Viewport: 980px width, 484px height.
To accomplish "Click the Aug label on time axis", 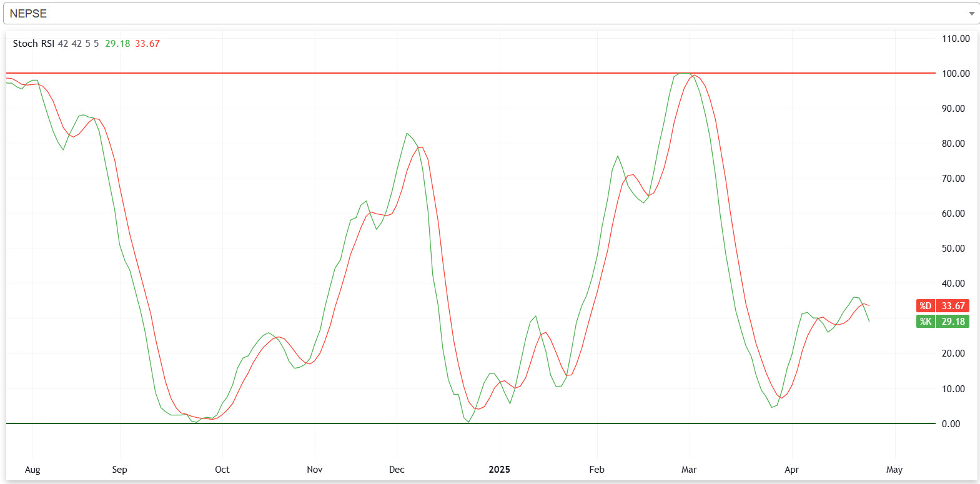I will pos(32,470).
